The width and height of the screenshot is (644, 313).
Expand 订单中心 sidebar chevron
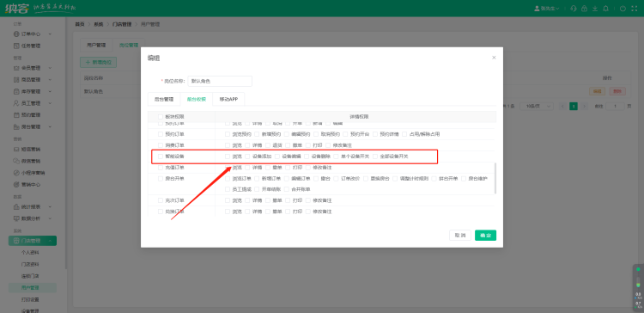pyautogui.click(x=50, y=34)
